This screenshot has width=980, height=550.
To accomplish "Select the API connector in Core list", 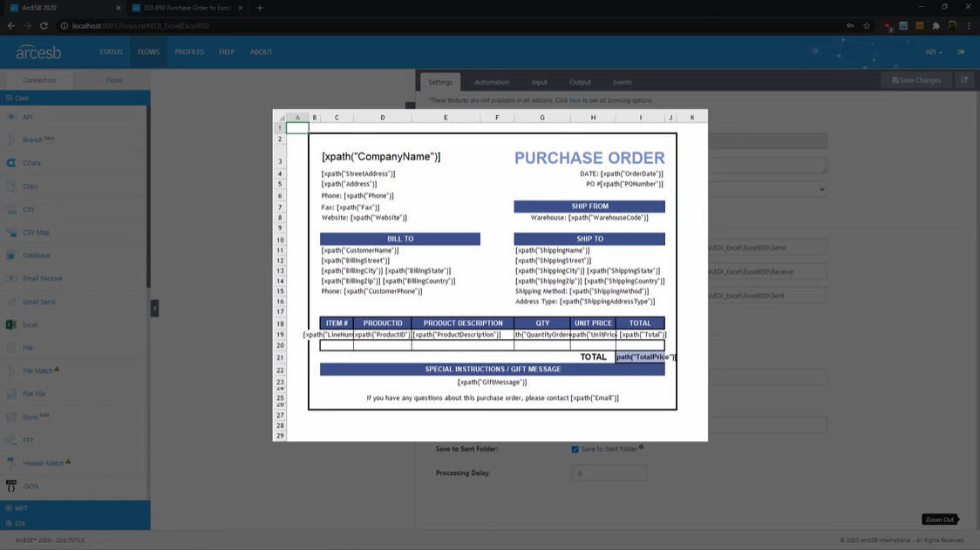I will (x=28, y=117).
